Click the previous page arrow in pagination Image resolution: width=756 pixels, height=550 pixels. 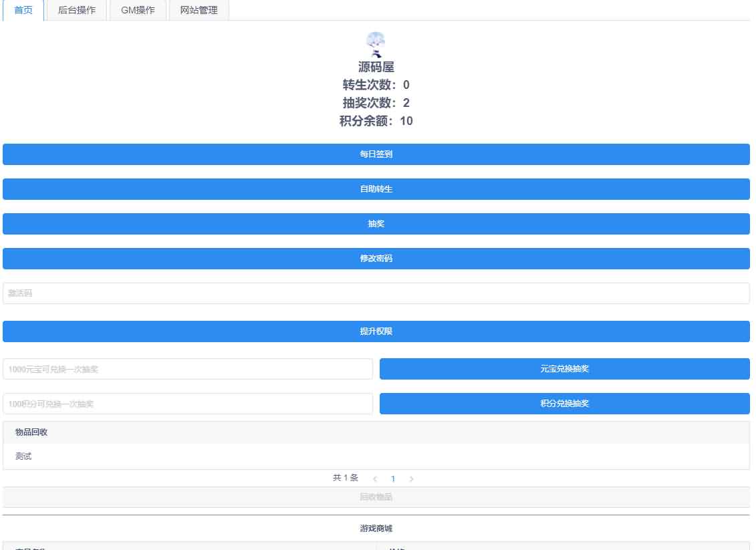(x=375, y=479)
